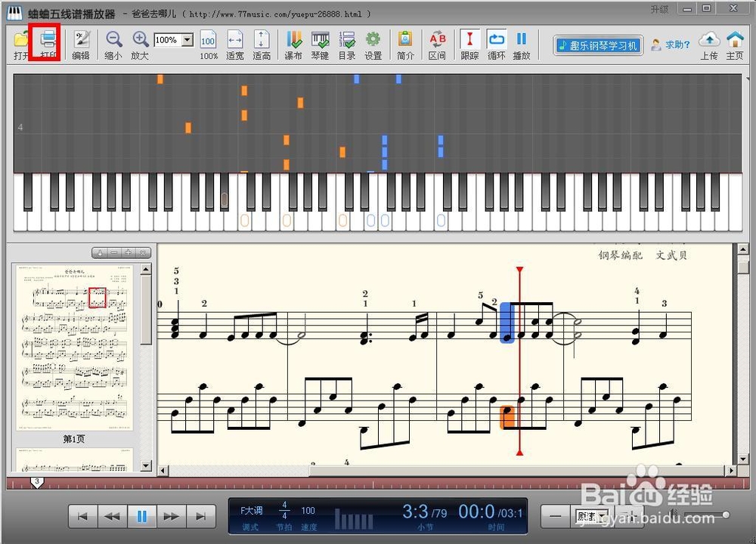Shrink thumbnails with the panel minus button
Viewport: 756px width, 544px height.
pyautogui.click(x=114, y=252)
